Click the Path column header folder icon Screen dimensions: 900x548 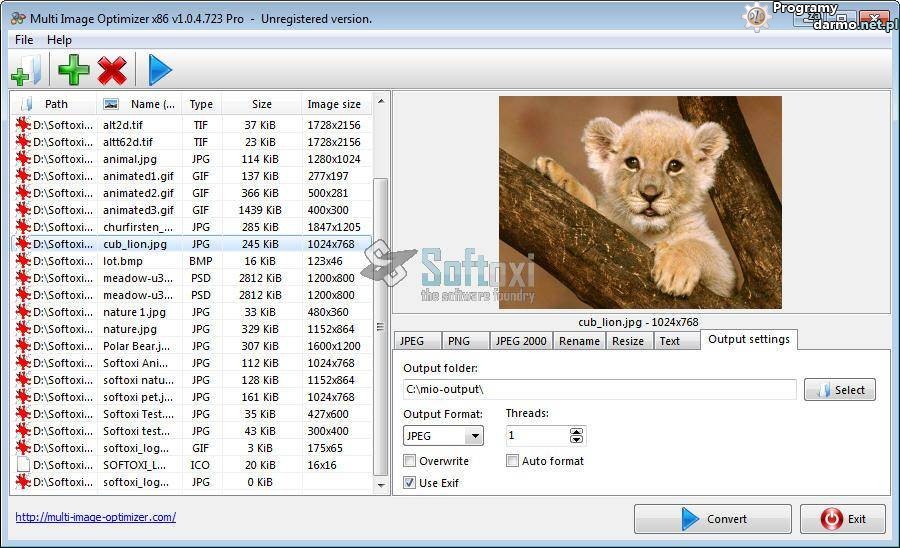(x=26, y=104)
